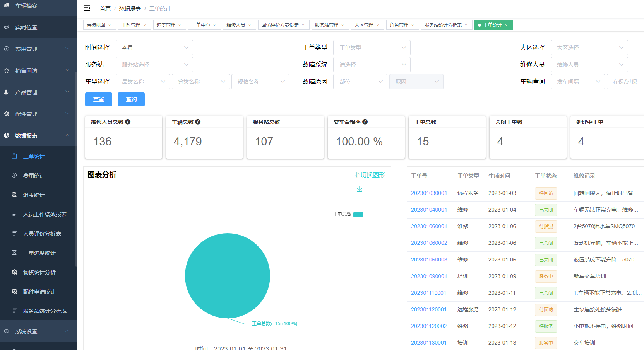
Task: Collapse the 系统设置 sidebar menu
Action: point(39,331)
